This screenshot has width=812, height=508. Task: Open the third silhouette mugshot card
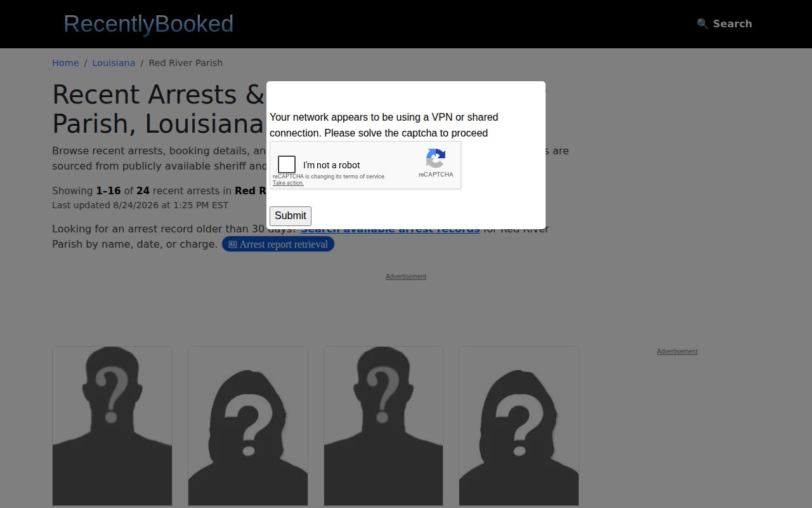pos(383,426)
